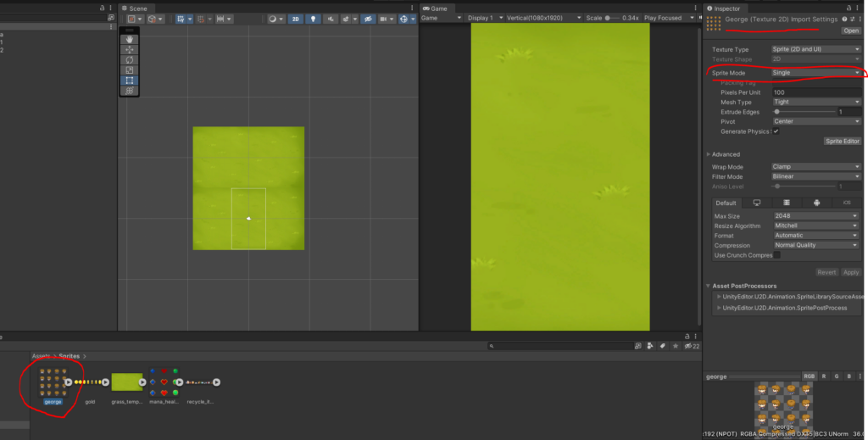Select the Rect tool in Scene overlay
The image size is (868, 440).
[x=130, y=80]
